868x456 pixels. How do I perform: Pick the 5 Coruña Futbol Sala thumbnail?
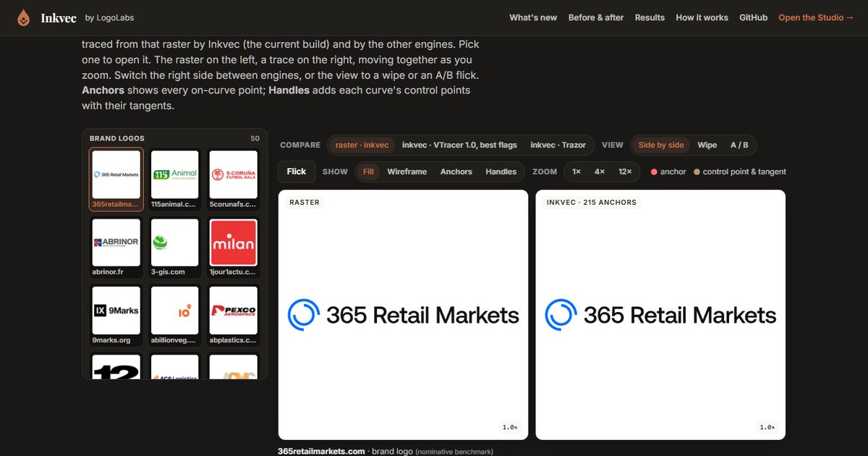coord(233,180)
